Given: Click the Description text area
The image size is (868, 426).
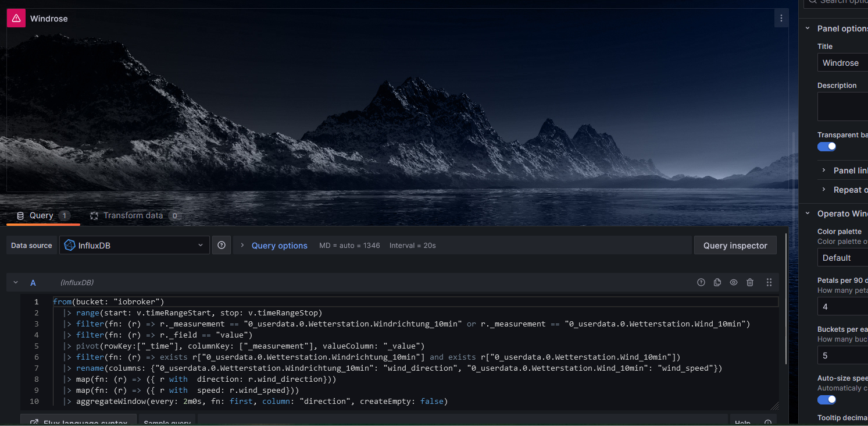Looking at the screenshot, I should (842, 106).
